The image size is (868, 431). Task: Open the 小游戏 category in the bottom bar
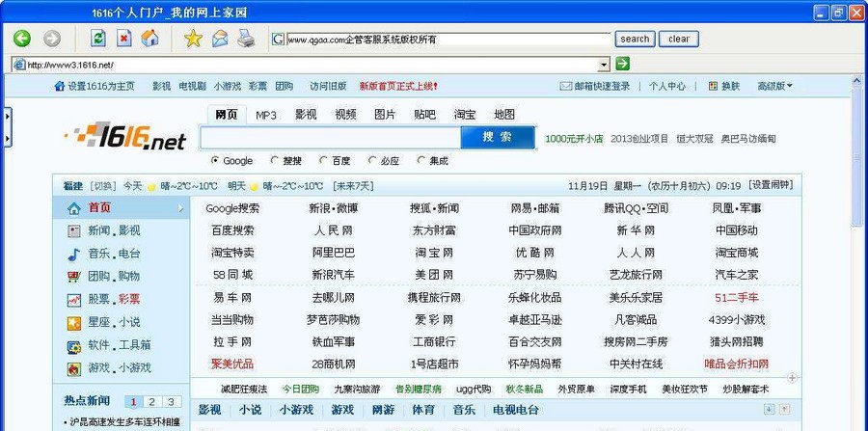coord(296,410)
